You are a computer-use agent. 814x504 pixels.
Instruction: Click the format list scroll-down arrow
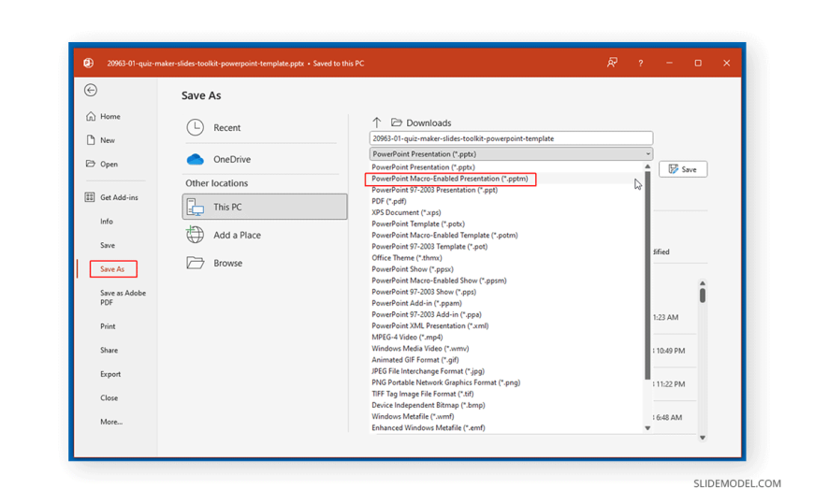pos(647,428)
